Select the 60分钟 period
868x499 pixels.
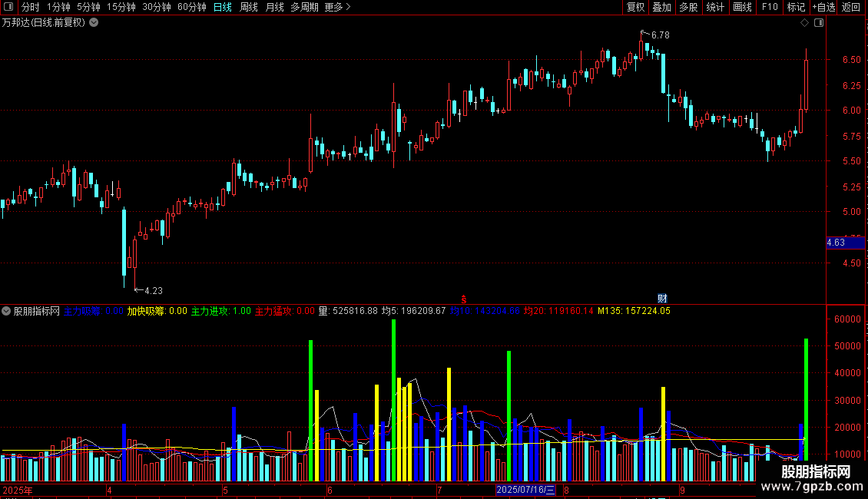pyautogui.click(x=192, y=7)
